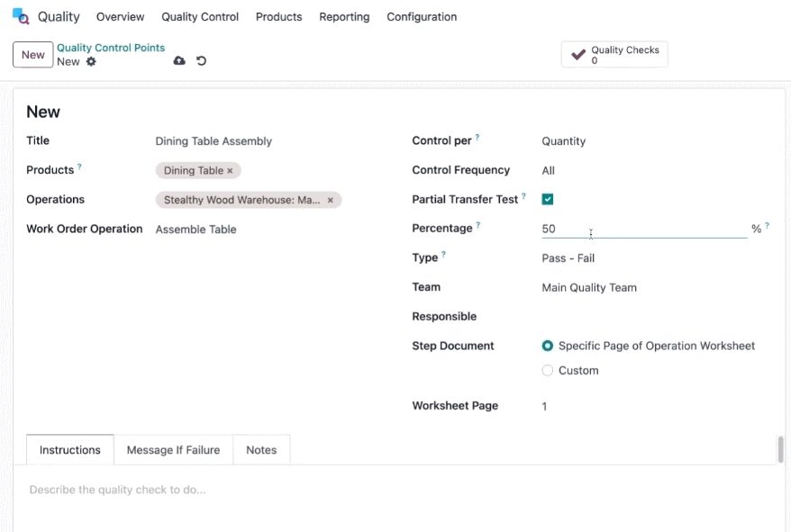
Task: Click the vertical scrollbar near the tabs
Action: coord(780,449)
